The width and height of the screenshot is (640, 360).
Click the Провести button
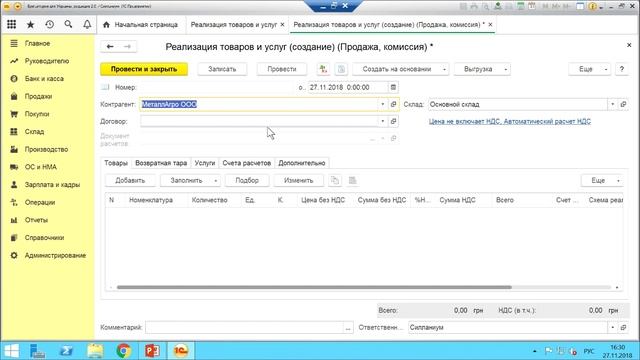(282, 69)
